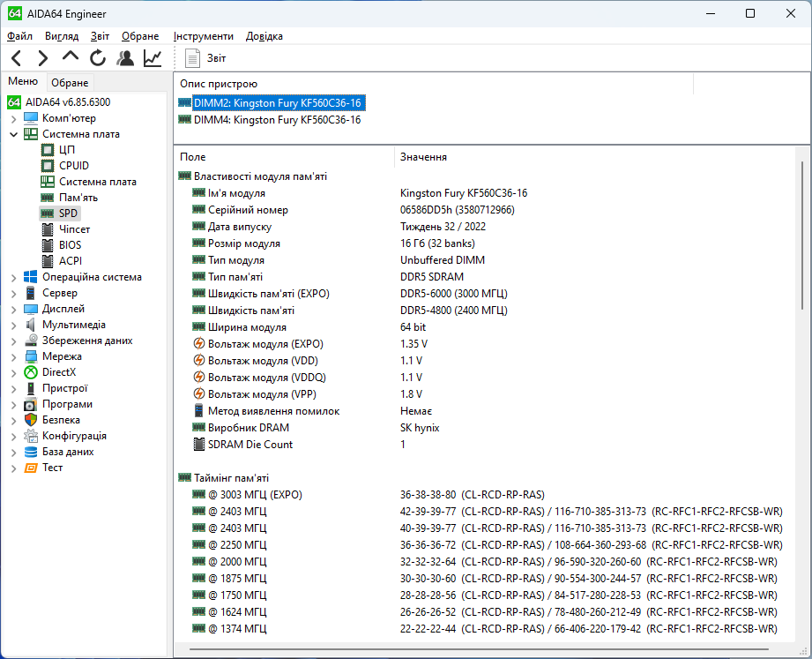Open the Обране menu in menu bar
812x659 pixels.
[x=140, y=36]
